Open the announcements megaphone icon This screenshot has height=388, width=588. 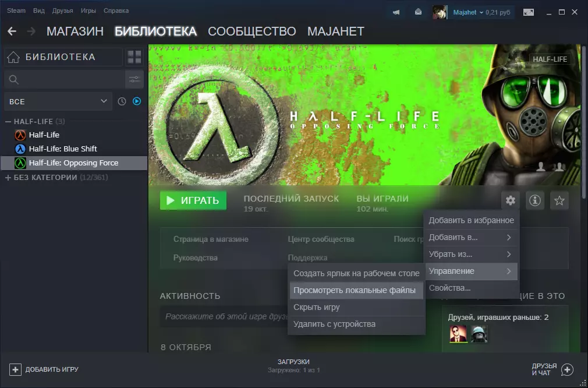[x=396, y=12]
